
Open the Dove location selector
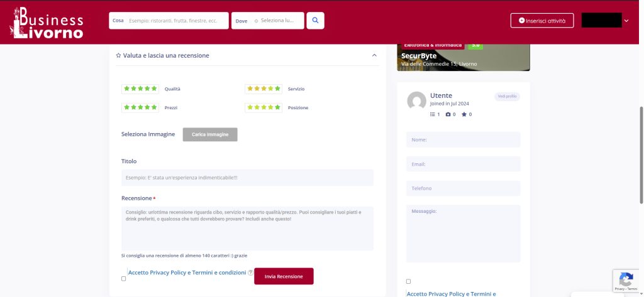(x=268, y=21)
